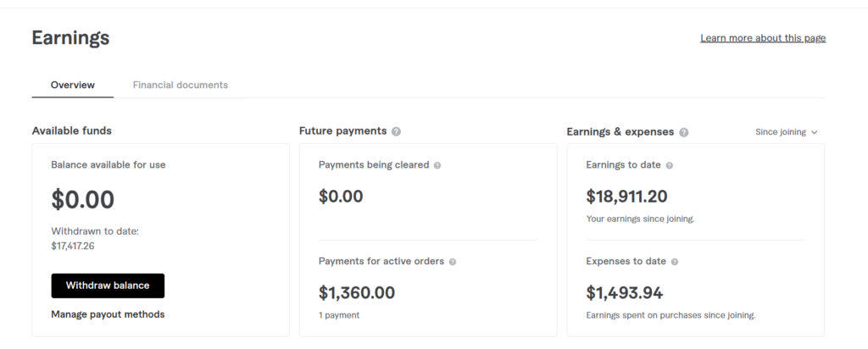Click the Earnings page heading
Viewport: 868px width, 349px height.
point(70,38)
